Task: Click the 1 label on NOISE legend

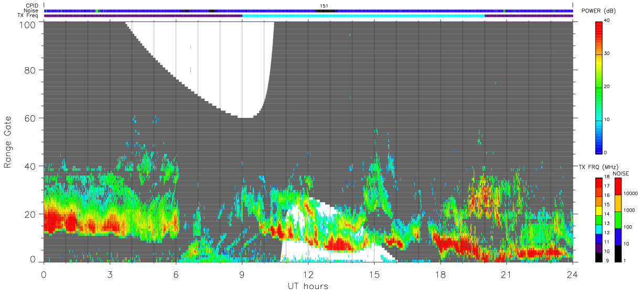Action: tap(625, 260)
